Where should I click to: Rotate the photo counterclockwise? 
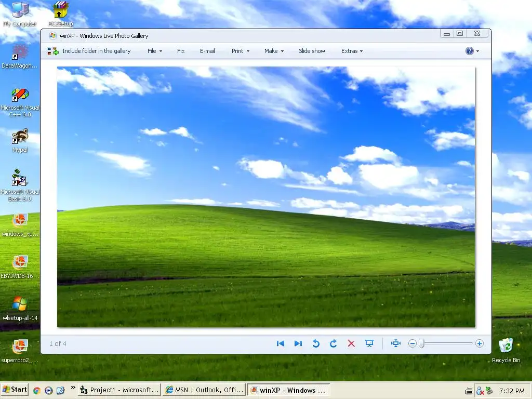click(x=316, y=344)
